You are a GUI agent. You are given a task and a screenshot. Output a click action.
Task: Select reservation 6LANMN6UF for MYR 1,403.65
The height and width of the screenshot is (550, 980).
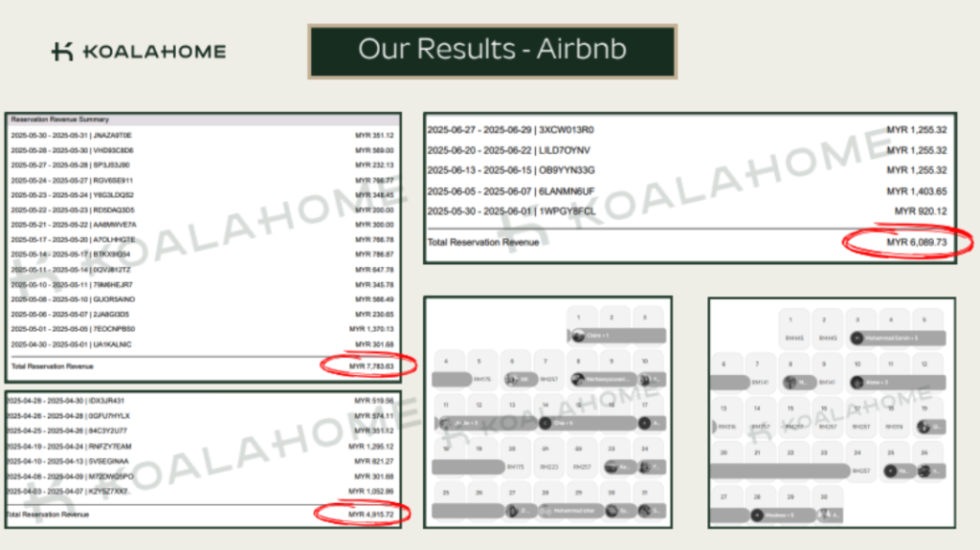tap(510, 190)
